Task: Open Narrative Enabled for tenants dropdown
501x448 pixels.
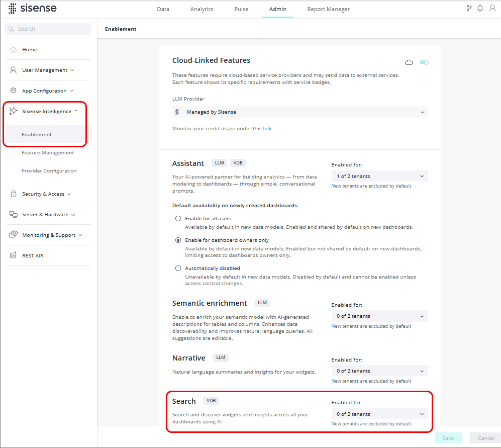Action: pos(379,371)
